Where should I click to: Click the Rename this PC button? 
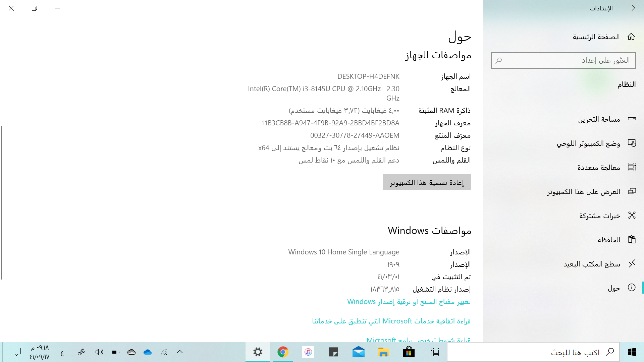(x=427, y=182)
